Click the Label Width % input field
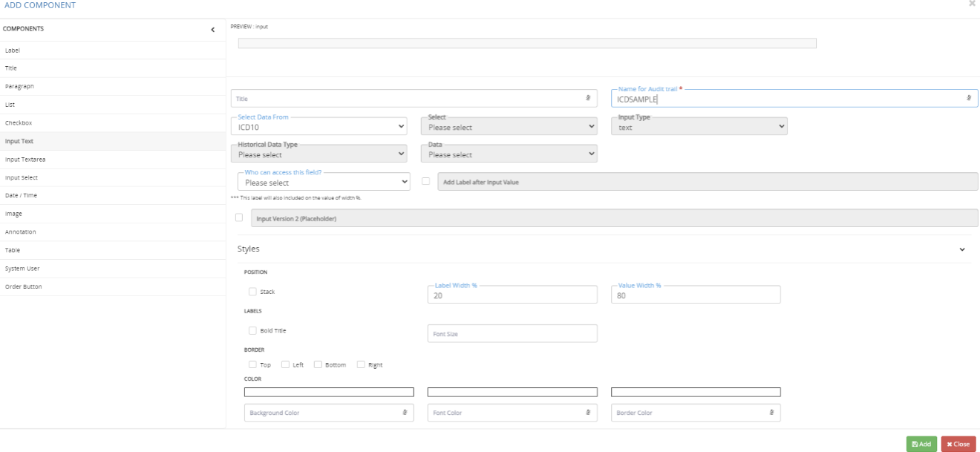980x452 pixels. click(x=512, y=295)
